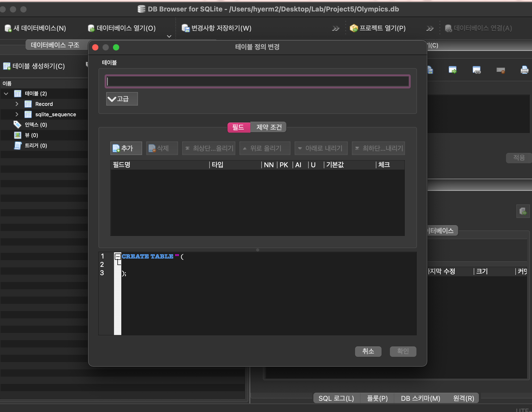
Task: Show more toolbar items via double chevron
Action: coord(336,28)
